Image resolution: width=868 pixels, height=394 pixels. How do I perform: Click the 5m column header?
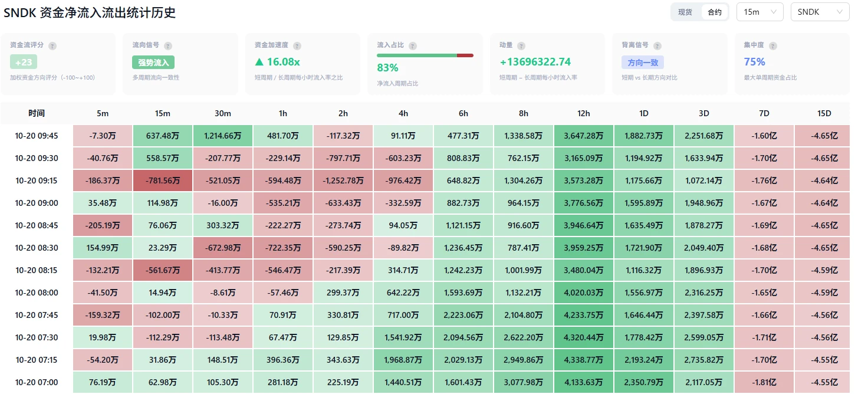pos(103,113)
